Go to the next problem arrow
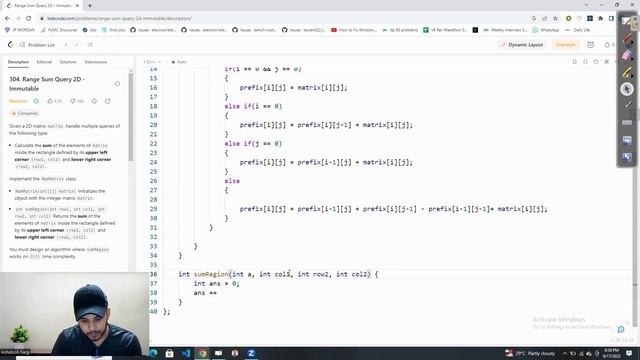Screen dimensions: 640x360 tap(77, 44)
